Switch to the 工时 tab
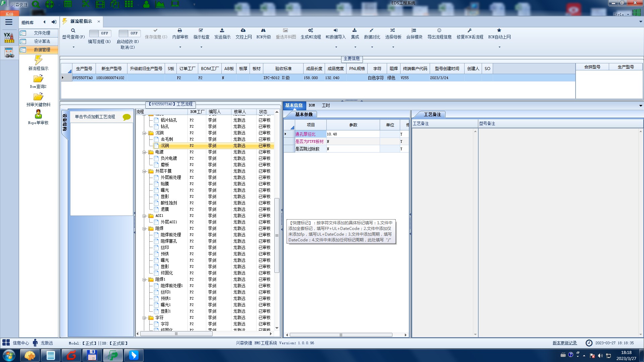The height and width of the screenshot is (362, 644). [326, 105]
